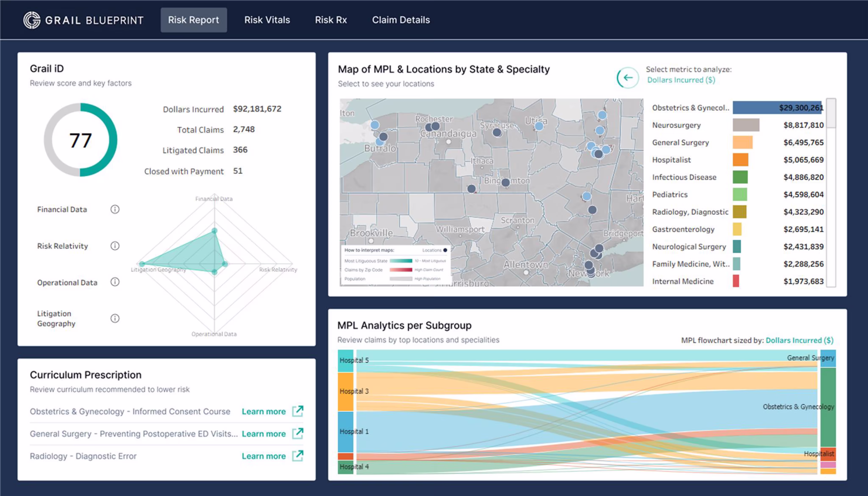868x496 pixels.
Task: Click Learn more for the Informed Consent Course
Action: pyautogui.click(x=263, y=411)
